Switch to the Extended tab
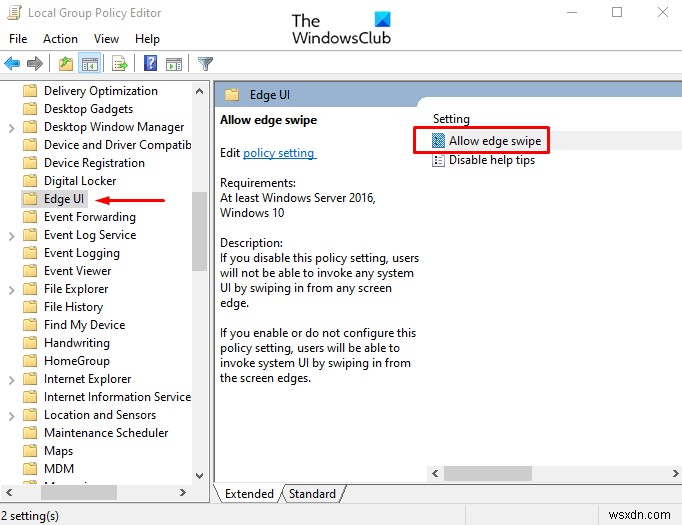Image resolution: width=682 pixels, height=525 pixels. 249,494
